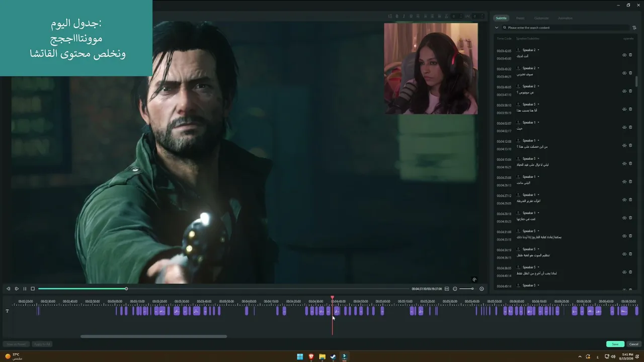Open speaker dropdown for 00:03:46:05 subtitle
This screenshot has width=644, height=362.
[x=538, y=86]
